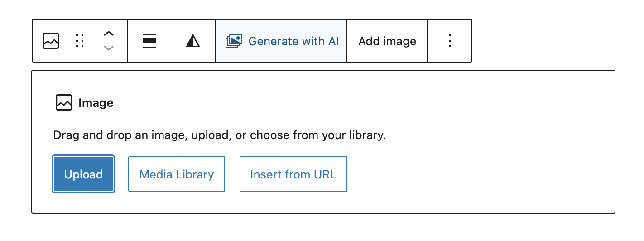
Task: Click the six-dot drag handle
Action: point(80,41)
